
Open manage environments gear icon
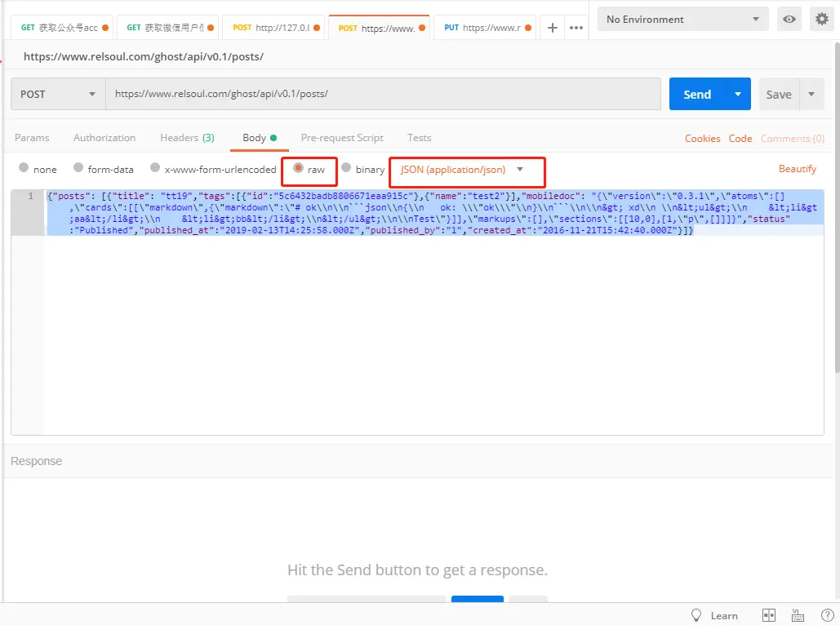tap(822, 20)
